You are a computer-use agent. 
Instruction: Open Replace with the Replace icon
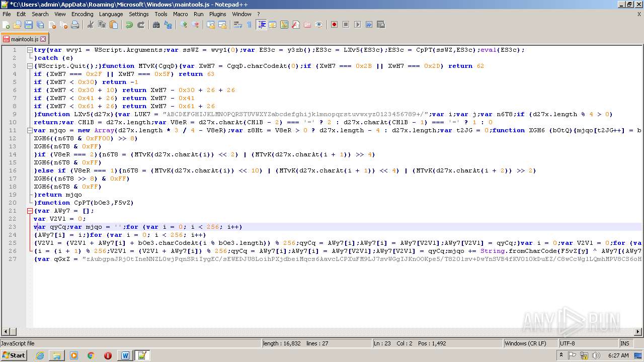168,25
